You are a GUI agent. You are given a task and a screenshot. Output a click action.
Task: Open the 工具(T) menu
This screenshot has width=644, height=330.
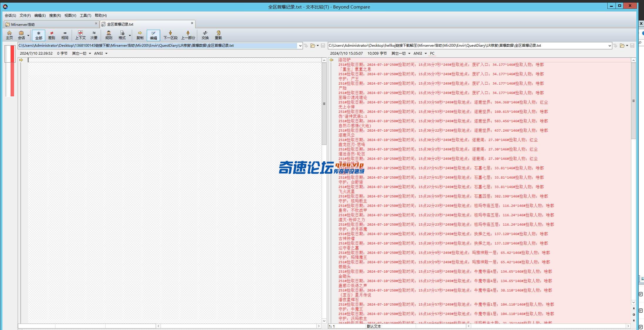(x=85, y=16)
